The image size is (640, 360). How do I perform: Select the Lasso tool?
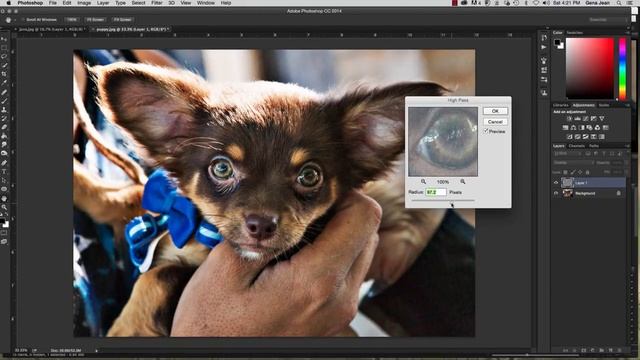tap(4, 56)
